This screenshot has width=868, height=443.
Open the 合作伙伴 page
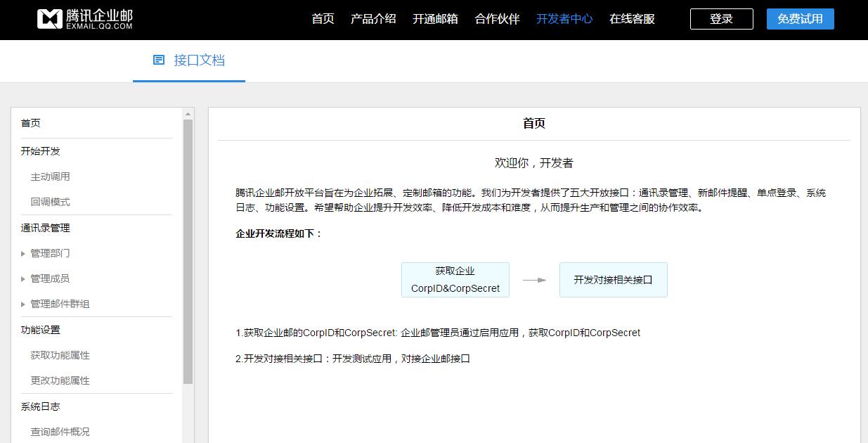coord(497,19)
